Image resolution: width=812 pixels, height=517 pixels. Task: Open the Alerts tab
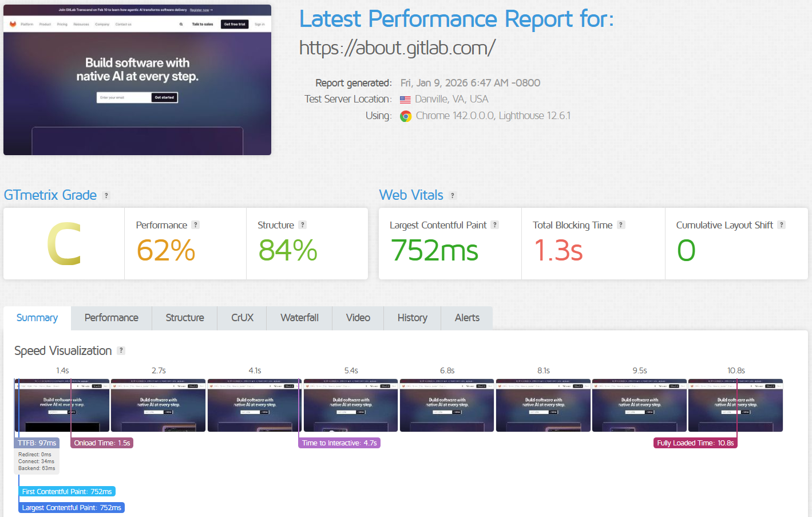click(467, 318)
